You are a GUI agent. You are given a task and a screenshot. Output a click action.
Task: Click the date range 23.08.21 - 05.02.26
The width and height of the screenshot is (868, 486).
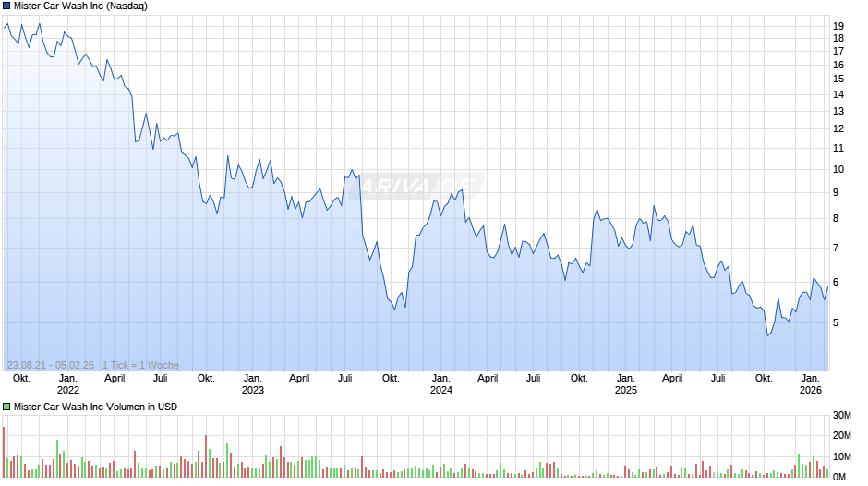pos(51,365)
